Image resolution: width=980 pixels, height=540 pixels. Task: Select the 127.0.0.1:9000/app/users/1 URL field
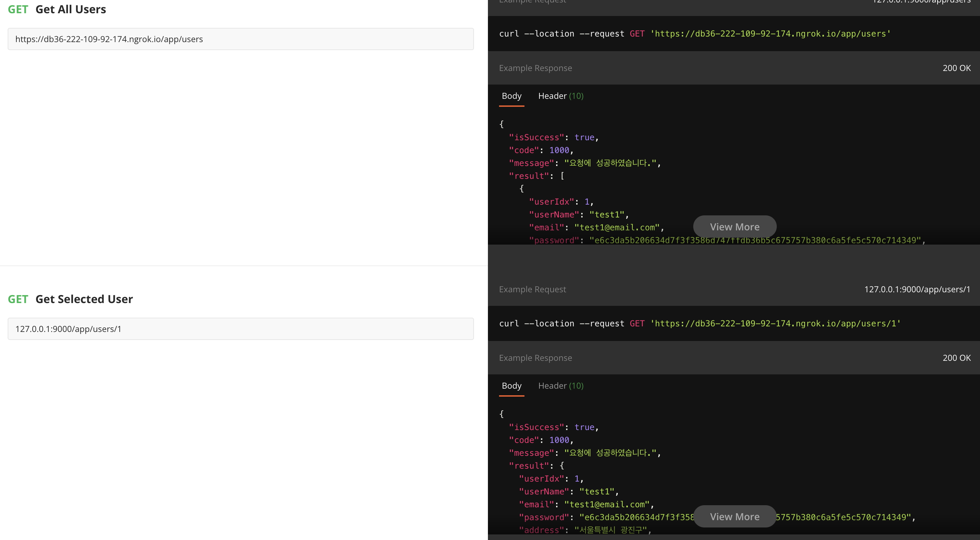pyautogui.click(x=241, y=328)
